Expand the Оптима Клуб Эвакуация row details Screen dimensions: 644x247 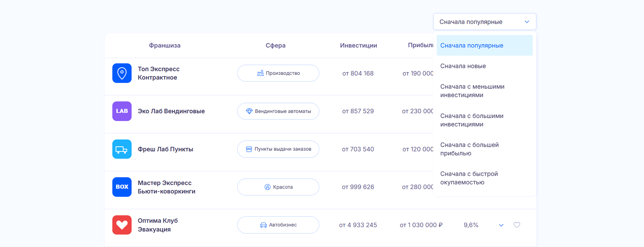pyautogui.click(x=501, y=225)
